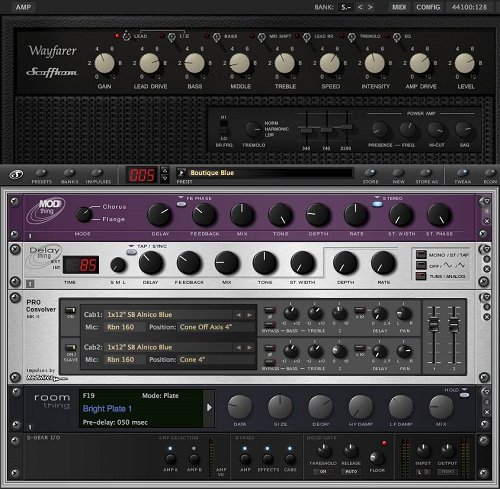Image resolution: width=500 pixels, height=489 pixels.
Task: Step the preset number 005 up
Action: tap(165, 170)
